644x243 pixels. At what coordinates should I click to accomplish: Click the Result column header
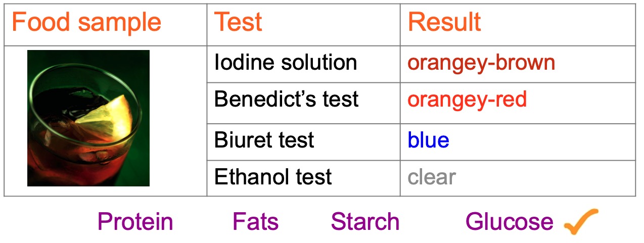pyautogui.click(x=444, y=23)
